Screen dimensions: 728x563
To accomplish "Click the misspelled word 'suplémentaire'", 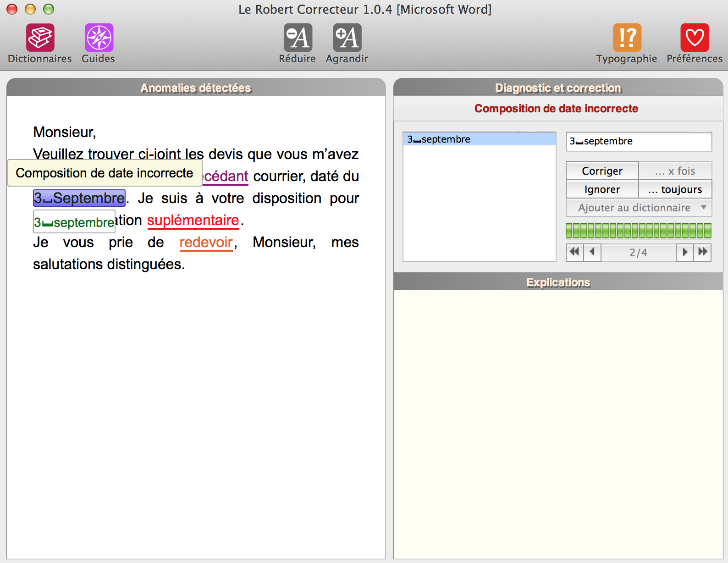I will tap(193, 221).
